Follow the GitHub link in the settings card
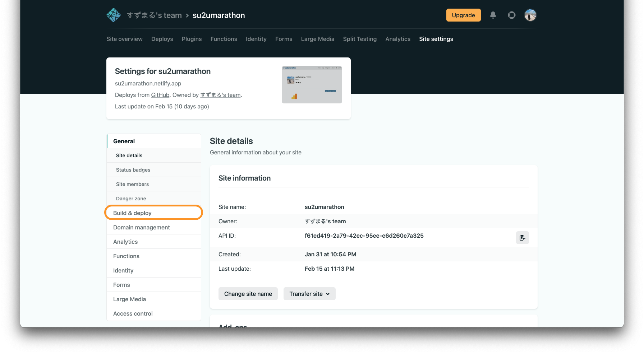644x354 pixels. point(160,95)
